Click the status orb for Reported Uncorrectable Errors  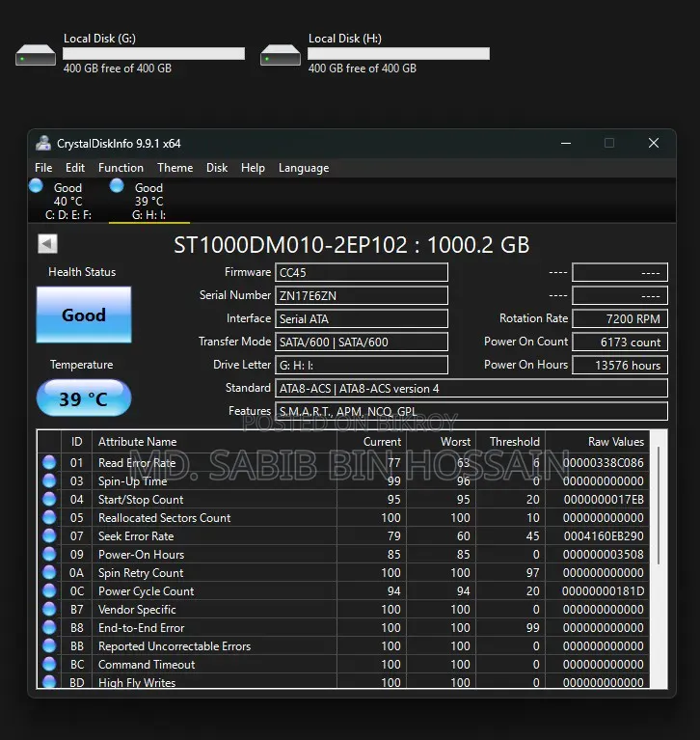49,646
